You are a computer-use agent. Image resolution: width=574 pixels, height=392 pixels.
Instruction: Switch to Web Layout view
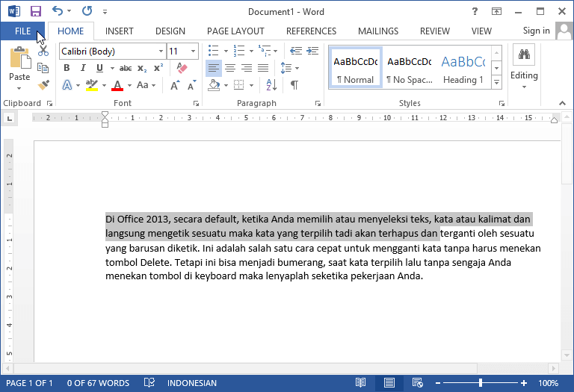click(418, 383)
